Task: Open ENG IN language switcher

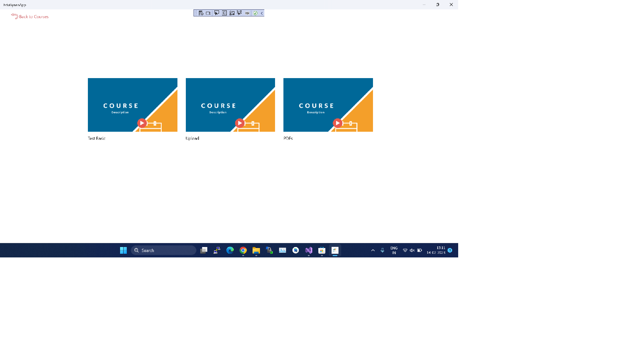Action: pyautogui.click(x=394, y=250)
